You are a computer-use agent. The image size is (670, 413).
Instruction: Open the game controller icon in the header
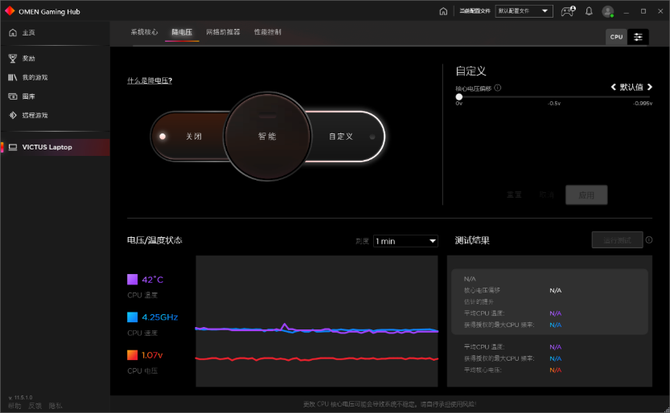(x=567, y=11)
